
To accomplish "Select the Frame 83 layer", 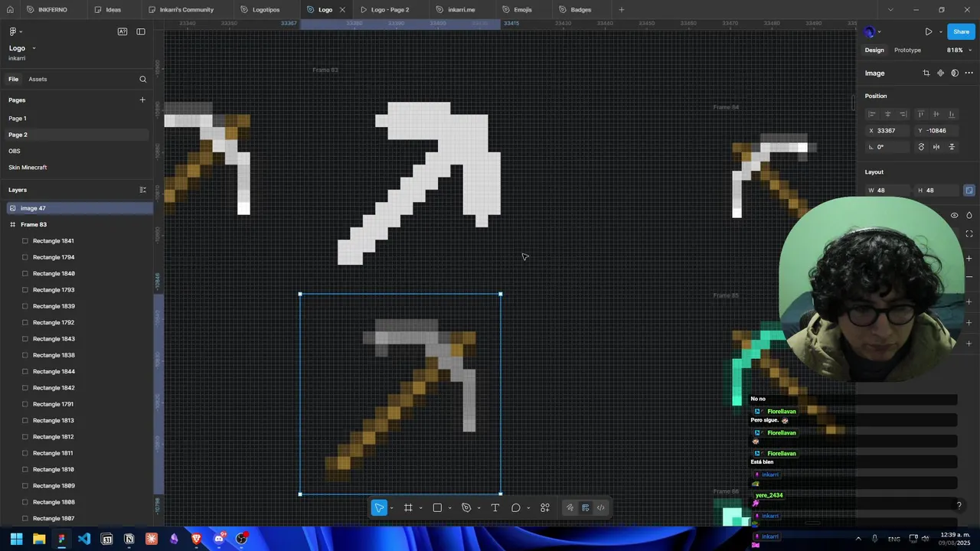I will (77, 225).
